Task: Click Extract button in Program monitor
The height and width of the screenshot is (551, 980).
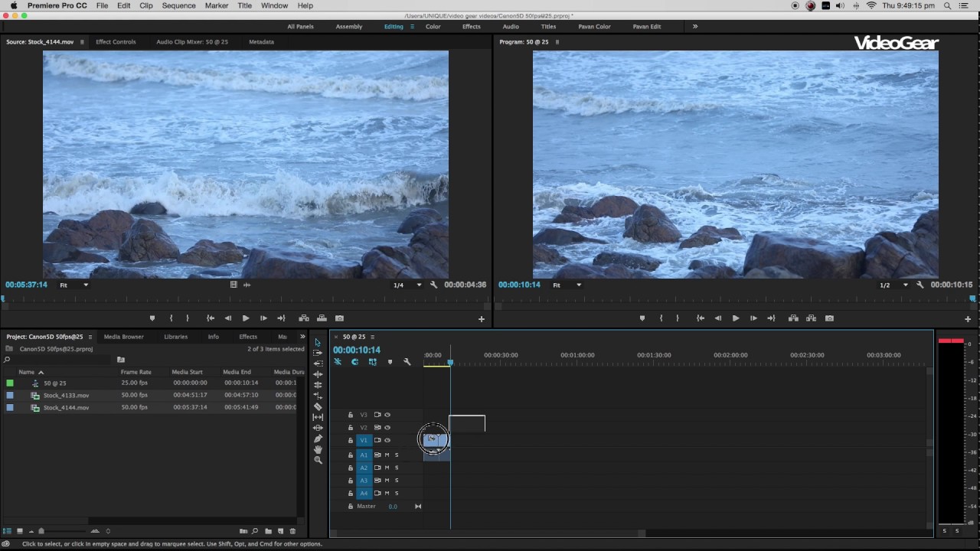Action: pyautogui.click(x=811, y=318)
